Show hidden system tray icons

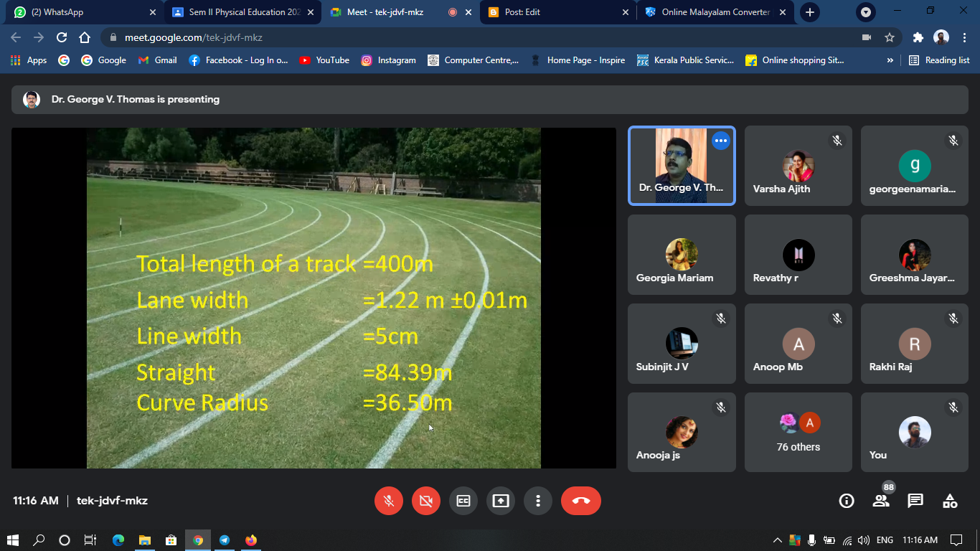coord(777,540)
